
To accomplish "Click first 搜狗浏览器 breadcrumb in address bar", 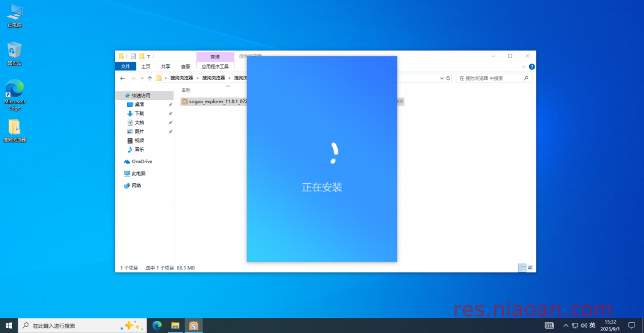I will (182, 77).
